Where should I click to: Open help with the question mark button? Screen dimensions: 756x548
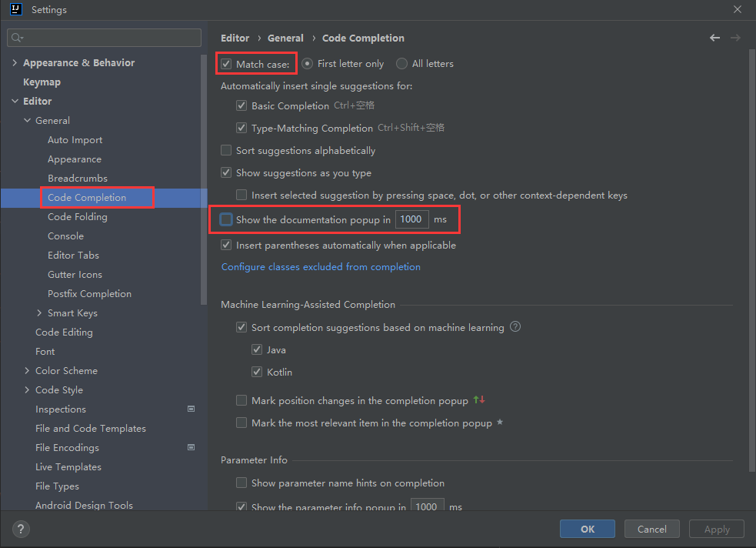[x=21, y=530]
